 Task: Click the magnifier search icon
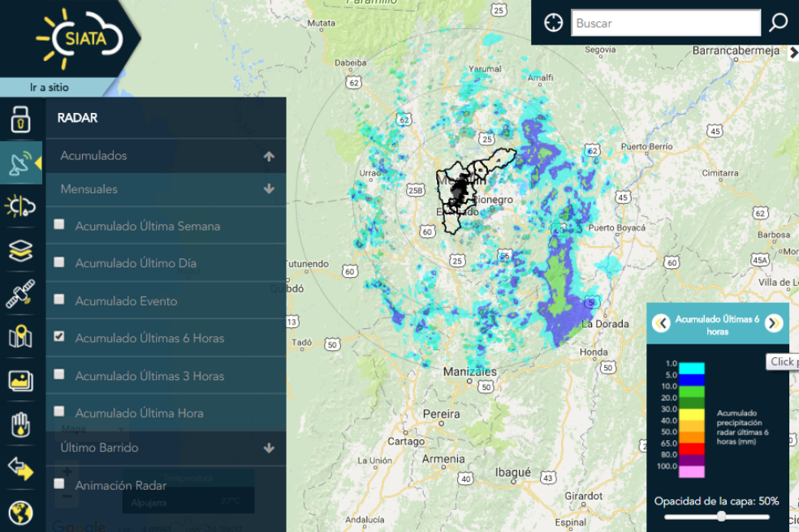point(778,23)
